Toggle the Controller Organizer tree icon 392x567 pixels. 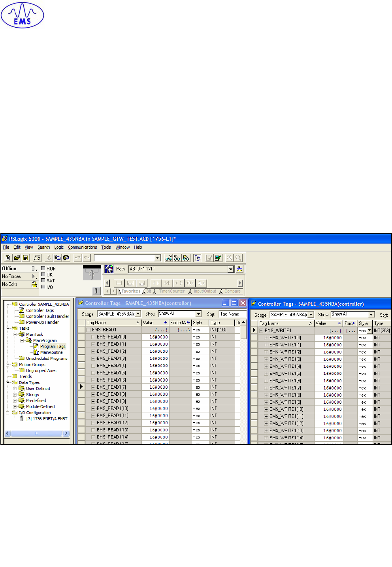(198, 258)
